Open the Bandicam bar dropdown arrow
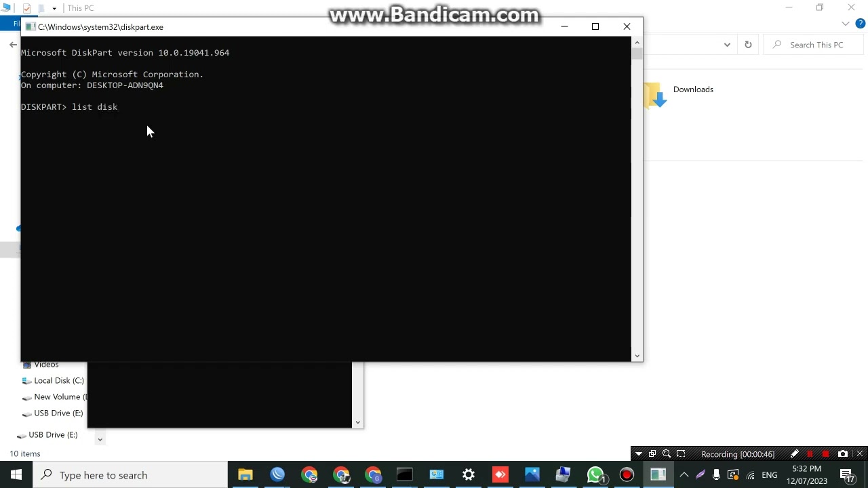The height and width of the screenshot is (488, 868). point(638,454)
